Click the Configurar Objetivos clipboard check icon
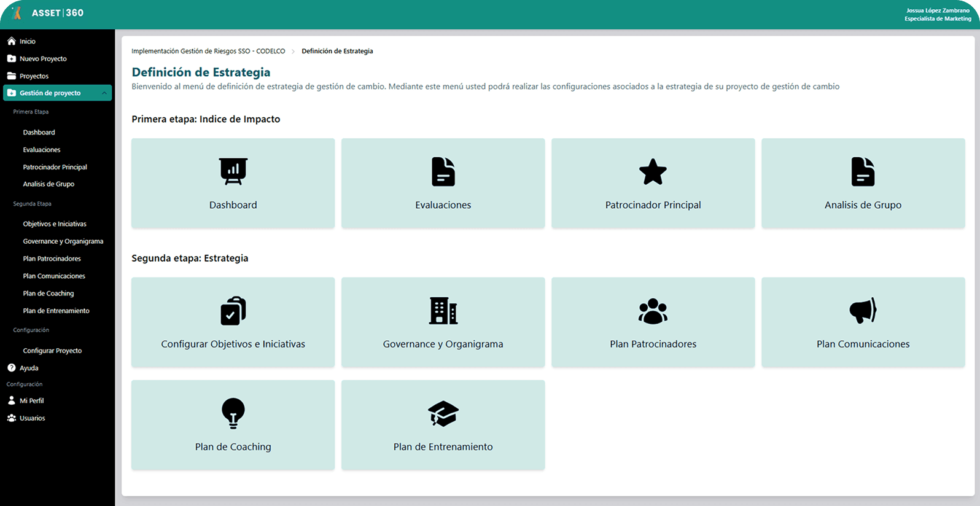The width and height of the screenshot is (980, 506). (x=233, y=311)
